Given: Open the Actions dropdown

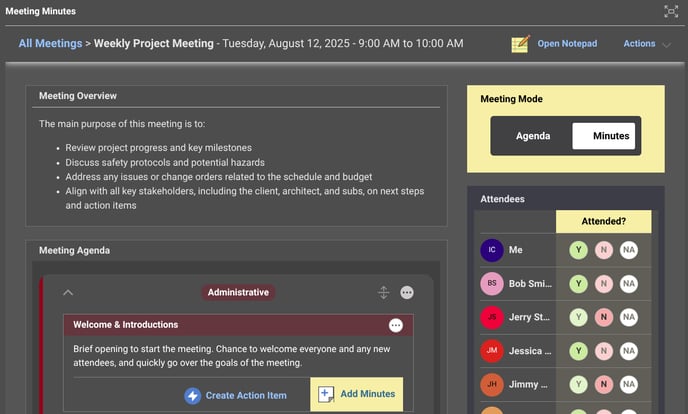Looking at the screenshot, I should coord(647,43).
